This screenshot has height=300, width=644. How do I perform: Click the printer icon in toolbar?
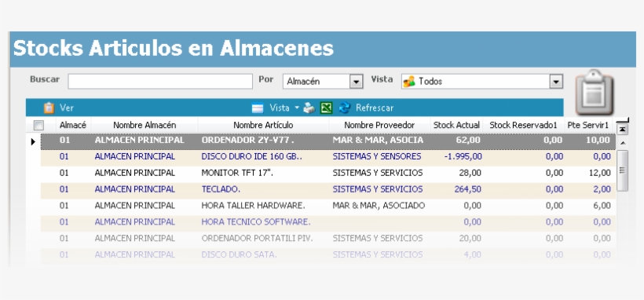click(x=309, y=108)
